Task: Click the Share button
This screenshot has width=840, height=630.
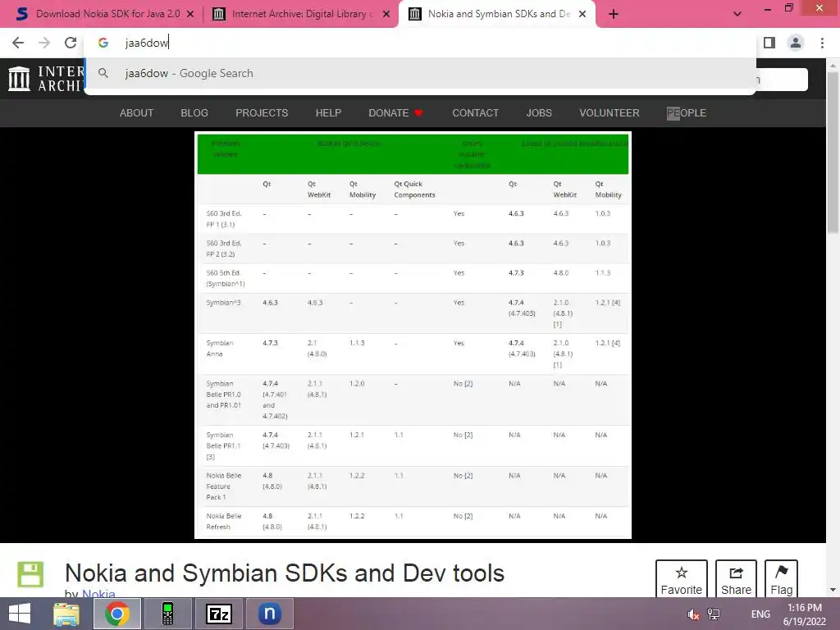Action: tap(736, 580)
